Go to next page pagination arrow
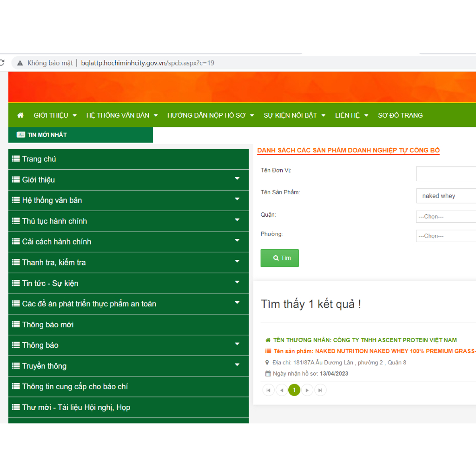Screen dimensions: 476x476 point(307,390)
